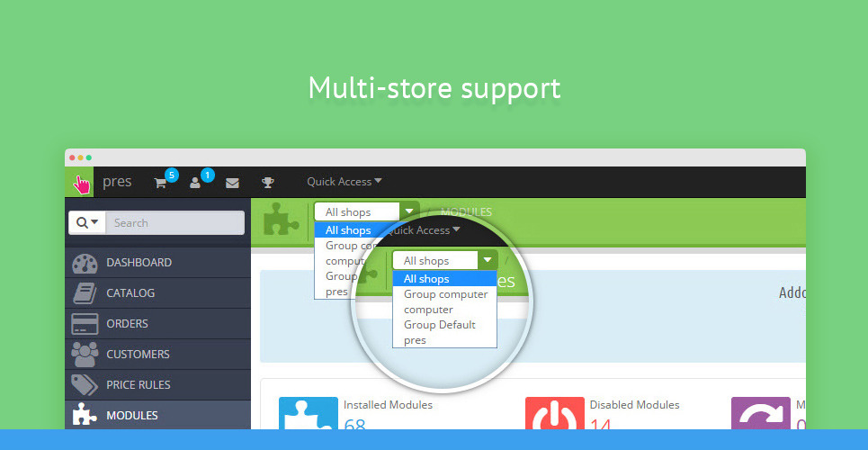Click the trophy icon in top bar
The width and height of the screenshot is (868, 450).
(268, 183)
